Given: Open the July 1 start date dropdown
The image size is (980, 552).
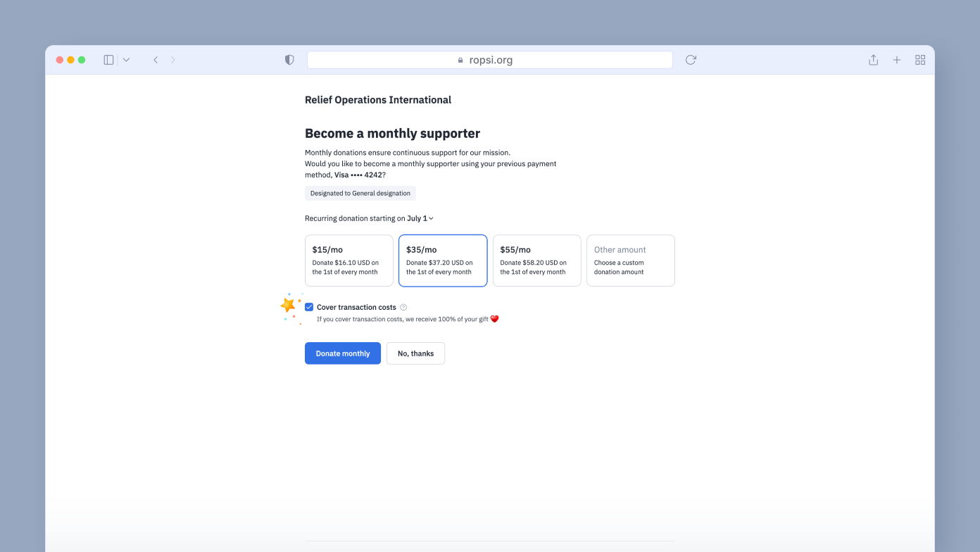Looking at the screenshot, I should (x=420, y=218).
